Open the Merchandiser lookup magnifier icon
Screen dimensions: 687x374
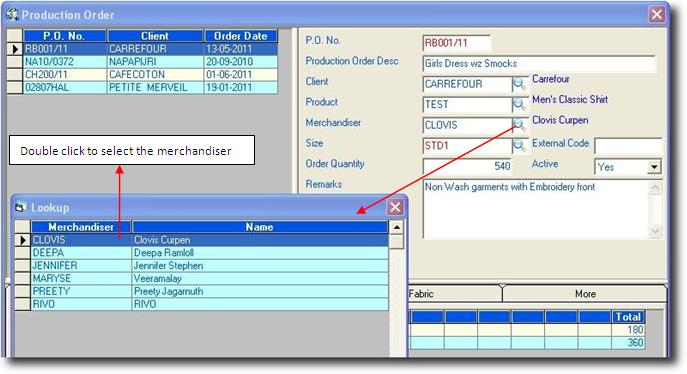519,125
